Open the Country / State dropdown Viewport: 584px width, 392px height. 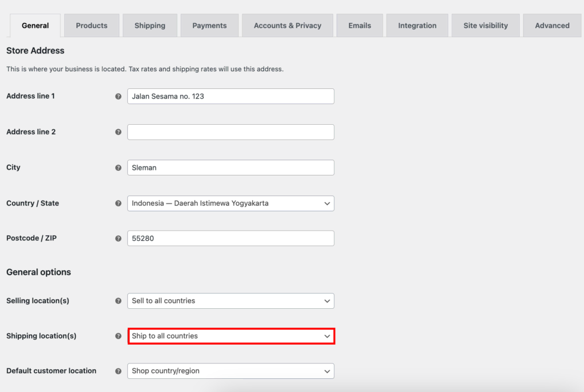230,203
